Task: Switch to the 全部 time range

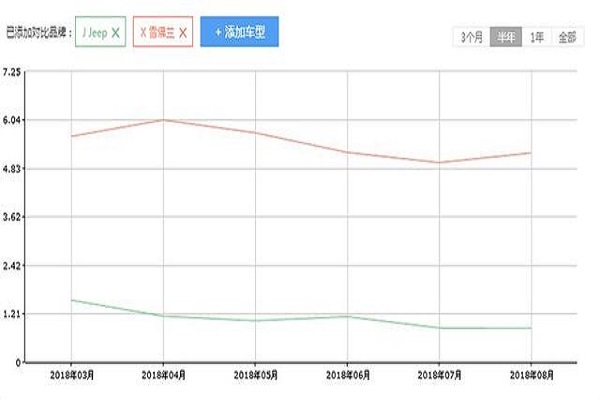Action: tap(567, 37)
